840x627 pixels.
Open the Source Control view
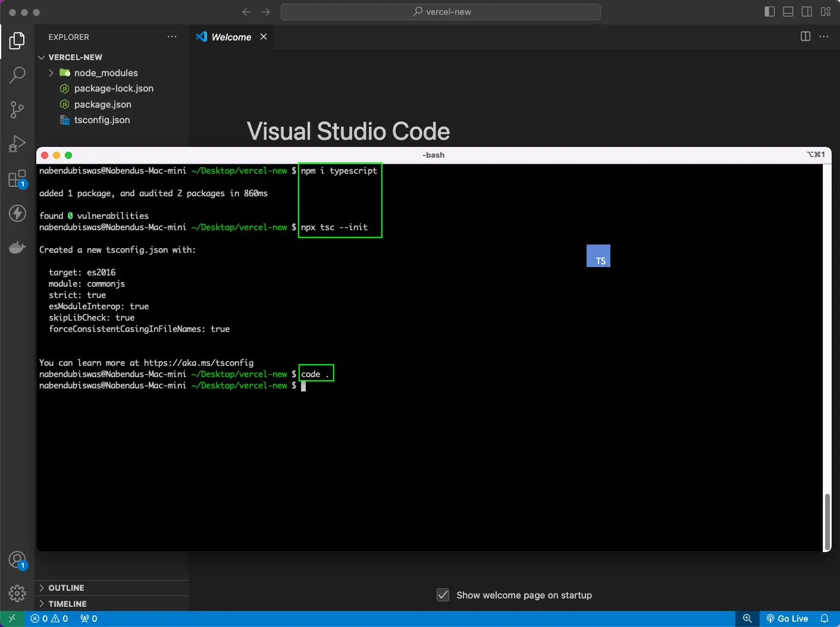pos(17,109)
